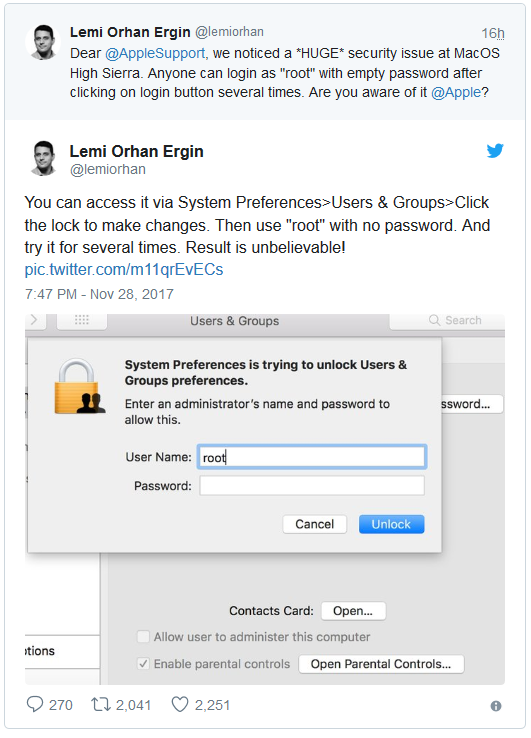
Task: Click Open Parental Controls... button
Action: (381, 664)
